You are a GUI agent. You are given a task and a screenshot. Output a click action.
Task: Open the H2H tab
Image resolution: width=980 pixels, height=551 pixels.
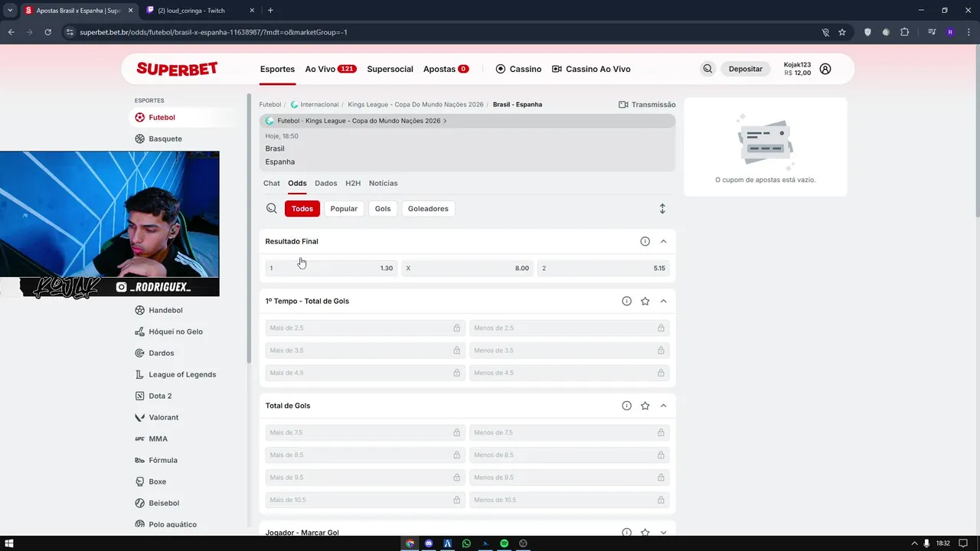pyautogui.click(x=353, y=183)
